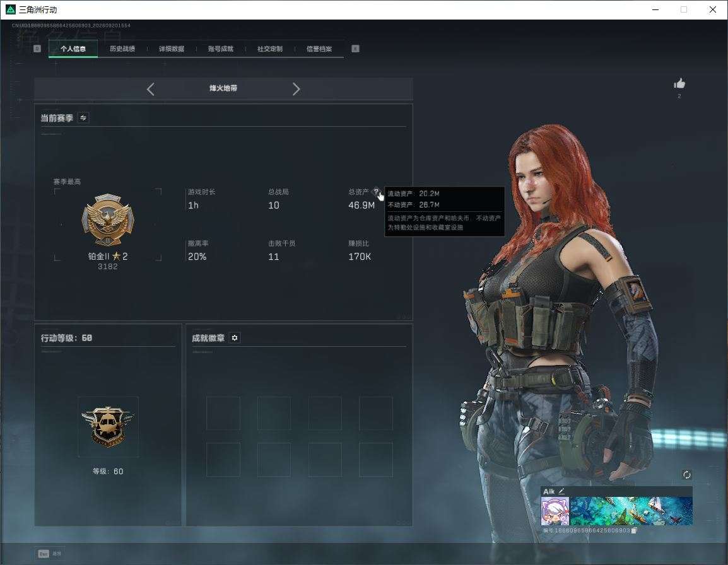728x565 pixels.
Task: Click the 撤离率 value 20%
Action: click(x=197, y=256)
